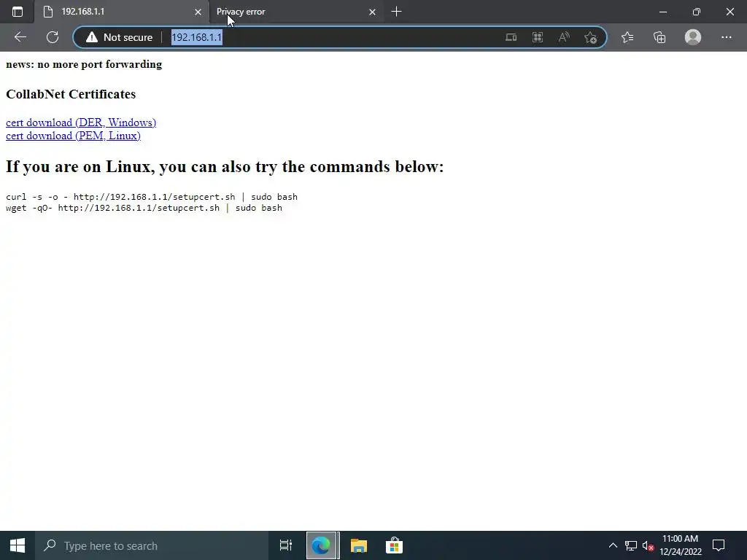Open the network status tray icon
This screenshot has height=560, width=747.
(x=631, y=545)
